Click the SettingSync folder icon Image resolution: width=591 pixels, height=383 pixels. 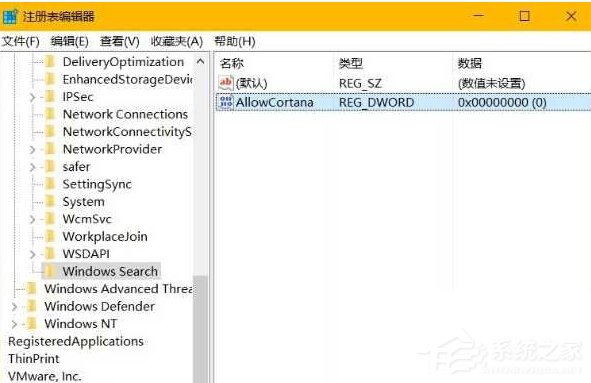tap(50, 184)
